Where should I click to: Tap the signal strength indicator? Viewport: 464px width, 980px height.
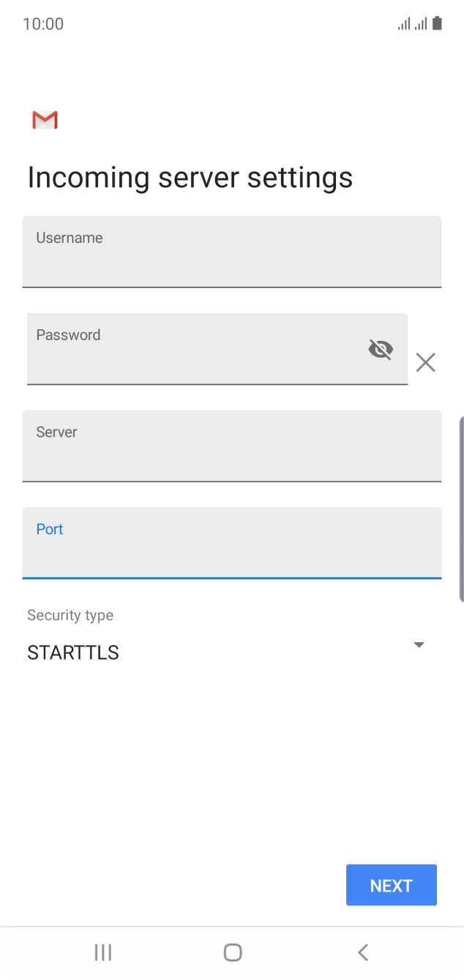(x=404, y=23)
